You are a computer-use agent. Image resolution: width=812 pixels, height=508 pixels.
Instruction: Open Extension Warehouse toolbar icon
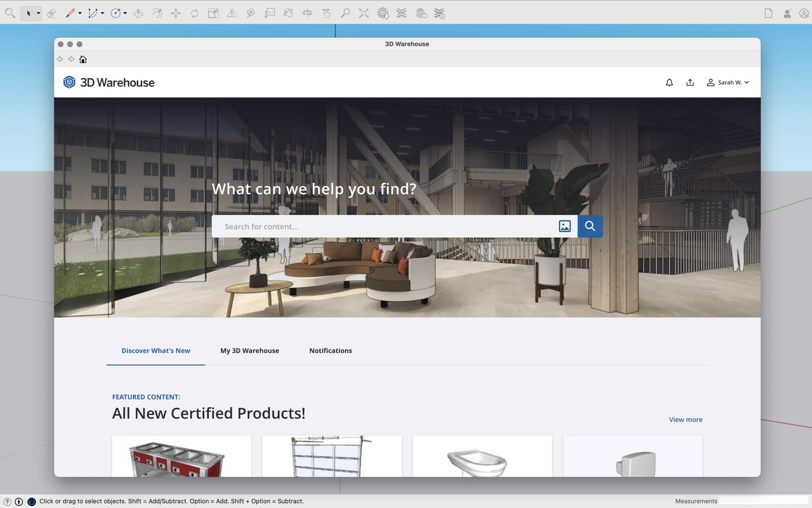[x=402, y=13]
